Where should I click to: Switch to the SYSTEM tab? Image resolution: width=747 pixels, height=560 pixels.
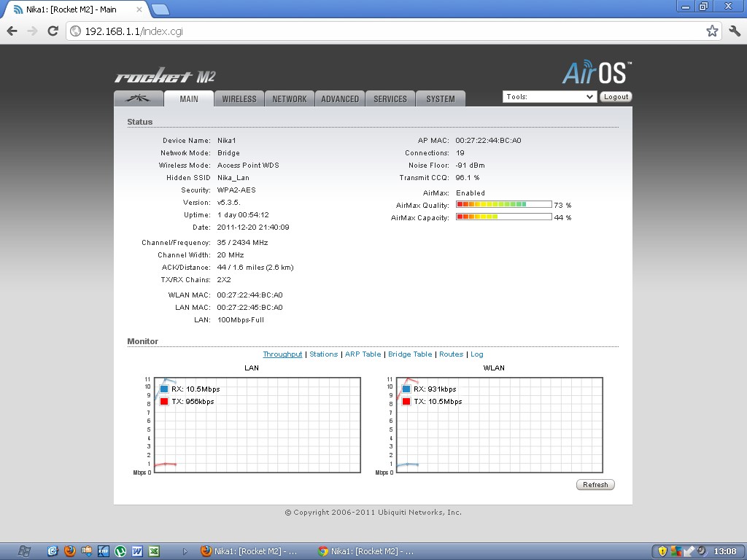pos(440,98)
